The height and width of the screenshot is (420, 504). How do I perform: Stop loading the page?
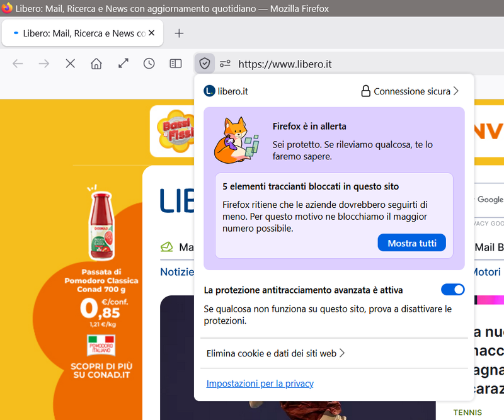click(x=71, y=64)
